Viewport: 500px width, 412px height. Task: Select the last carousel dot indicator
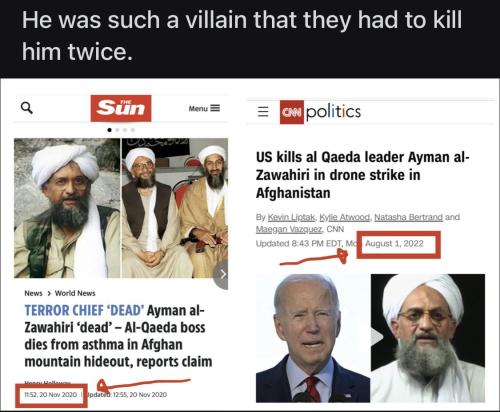click(133, 130)
